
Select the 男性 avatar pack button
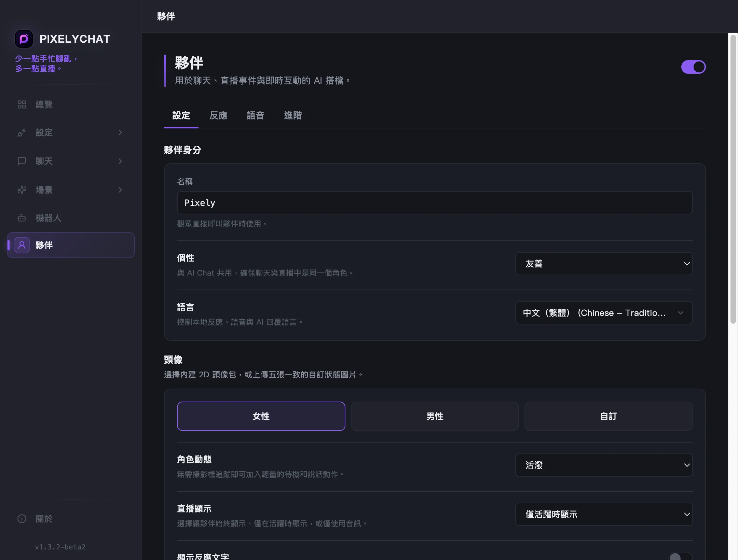[x=435, y=416]
